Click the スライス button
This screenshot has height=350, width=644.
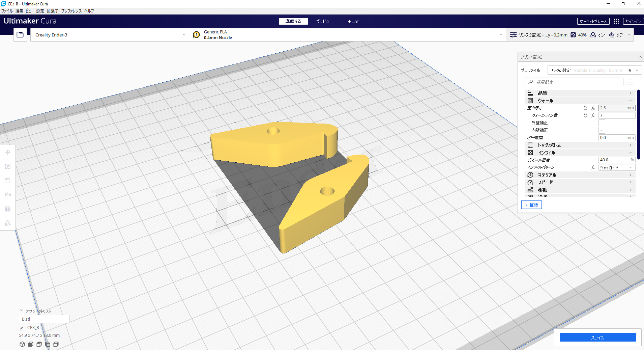pyautogui.click(x=597, y=338)
